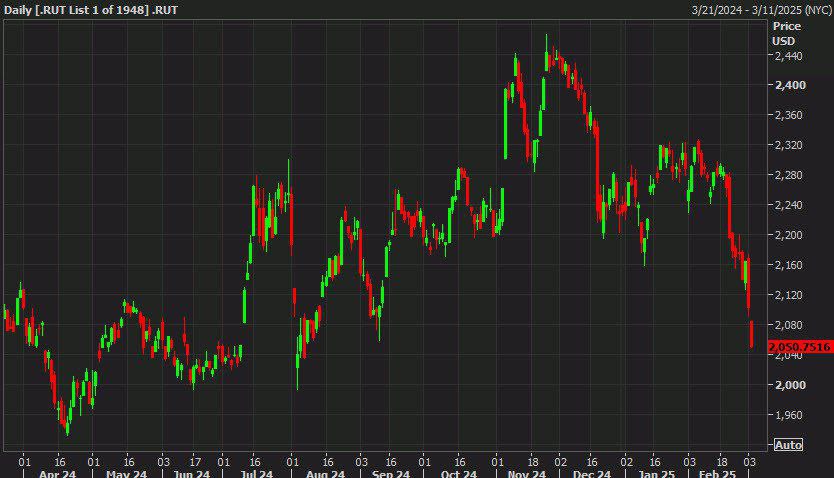Click the chart title 'Daily [.RUT List 1 of 1948] .RUT'
This screenshot has width=834, height=478.
tap(91, 10)
